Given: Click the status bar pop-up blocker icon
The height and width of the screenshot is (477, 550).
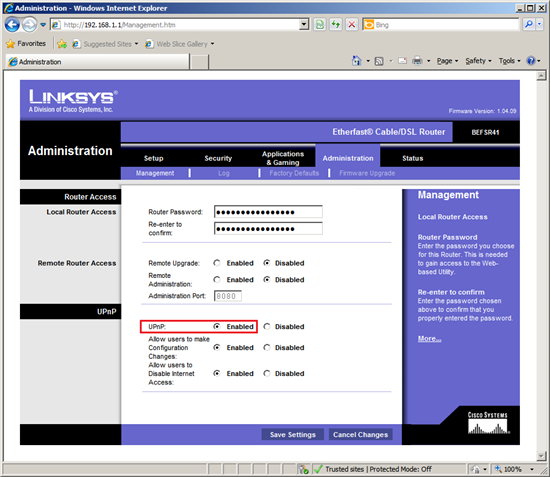Looking at the screenshot, I should (x=303, y=469).
